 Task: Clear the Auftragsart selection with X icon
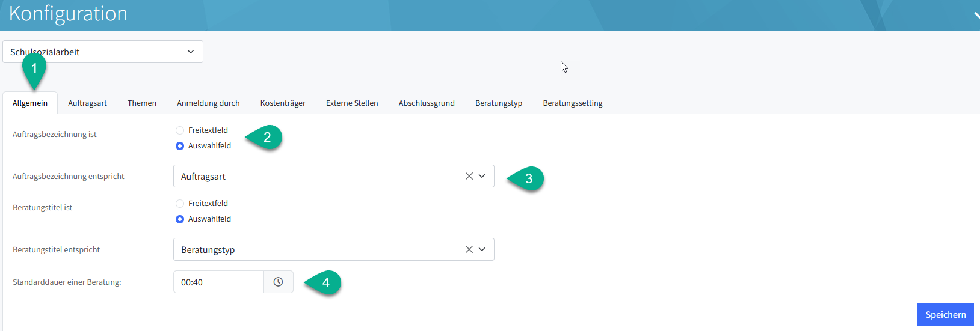point(469,176)
